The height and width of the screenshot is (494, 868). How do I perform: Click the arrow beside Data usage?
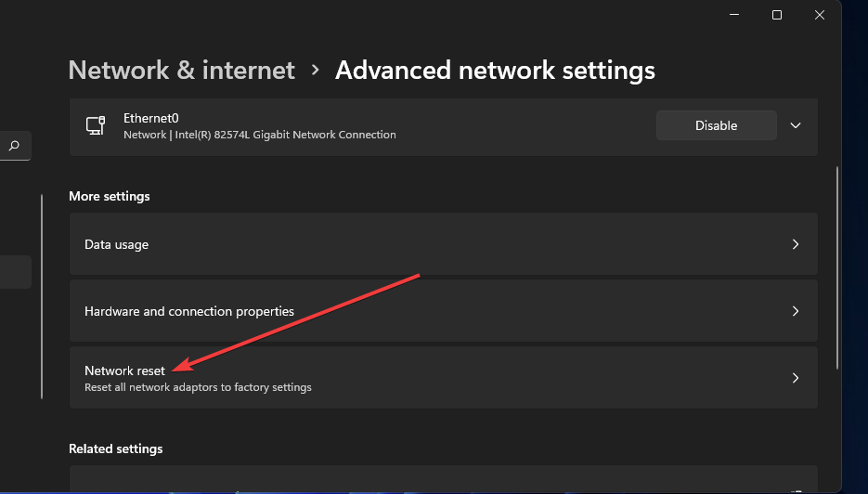(796, 245)
